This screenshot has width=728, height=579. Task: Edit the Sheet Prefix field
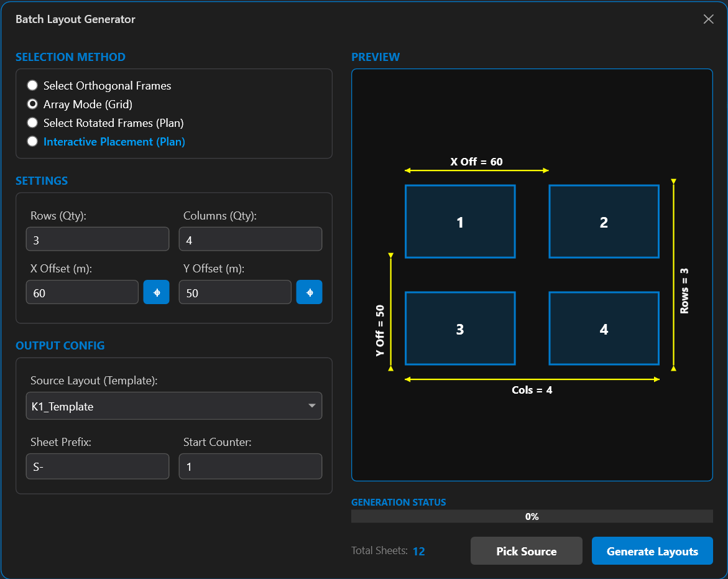coord(98,466)
